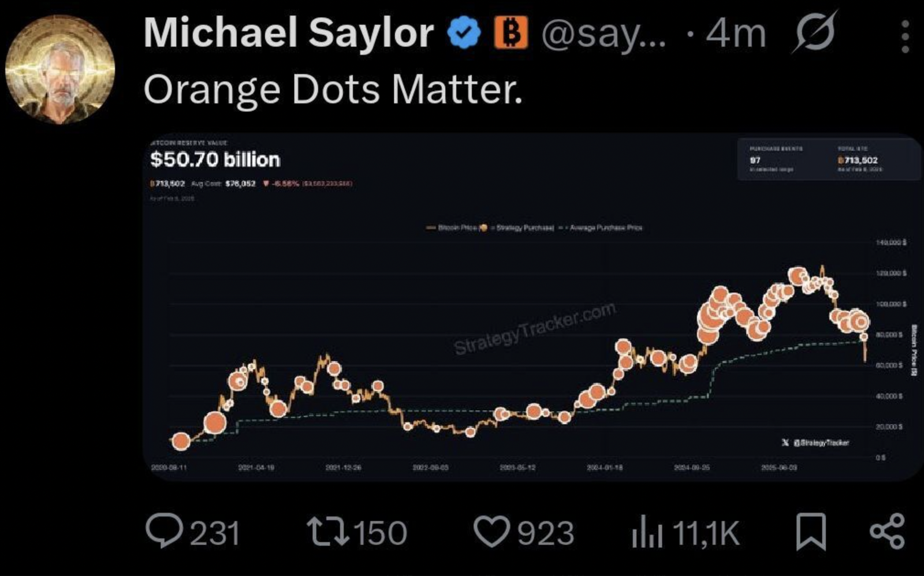
Task: Open the attached Bitcoin chart image
Action: tap(531, 346)
